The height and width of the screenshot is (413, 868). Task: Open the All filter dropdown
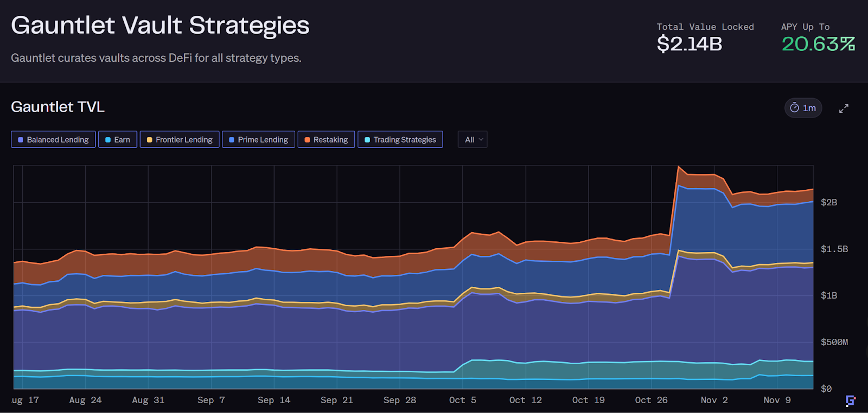[473, 139]
